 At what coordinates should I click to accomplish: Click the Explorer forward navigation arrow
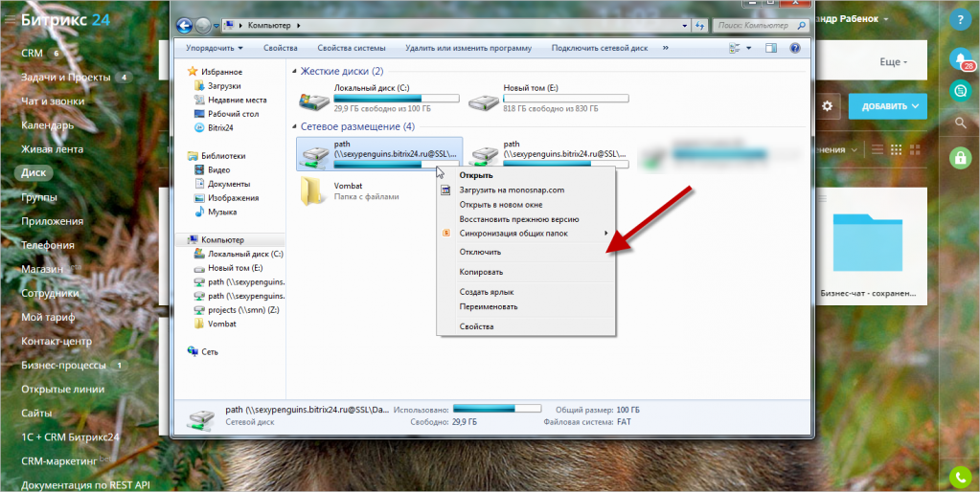tap(203, 26)
